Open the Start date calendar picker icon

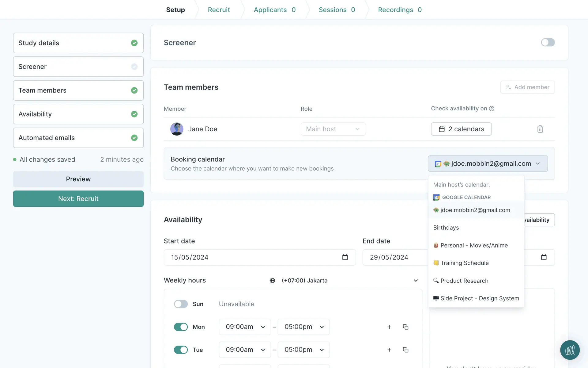coord(345,257)
